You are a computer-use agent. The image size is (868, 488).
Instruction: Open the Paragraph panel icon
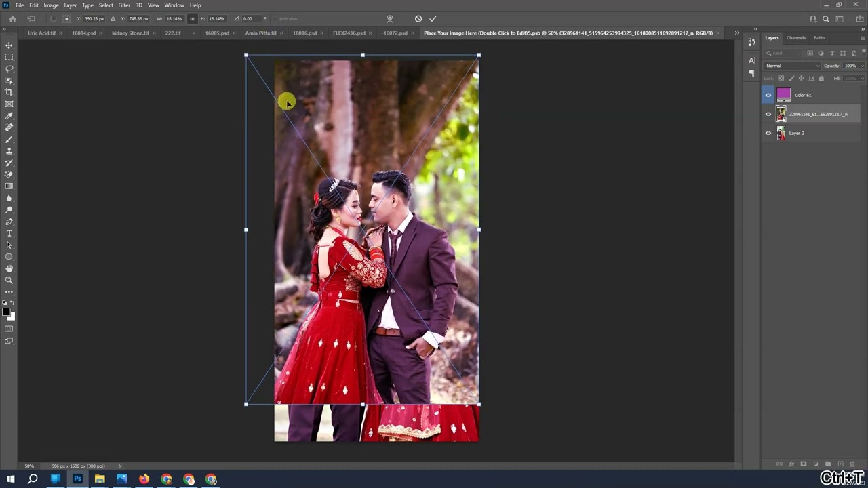pyautogui.click(x=751, y=73)
